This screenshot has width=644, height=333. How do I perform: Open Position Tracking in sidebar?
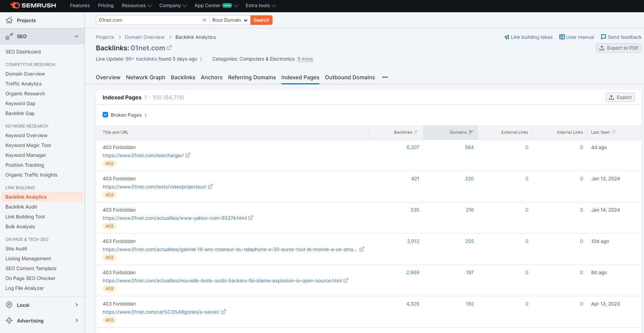point(24,165)
